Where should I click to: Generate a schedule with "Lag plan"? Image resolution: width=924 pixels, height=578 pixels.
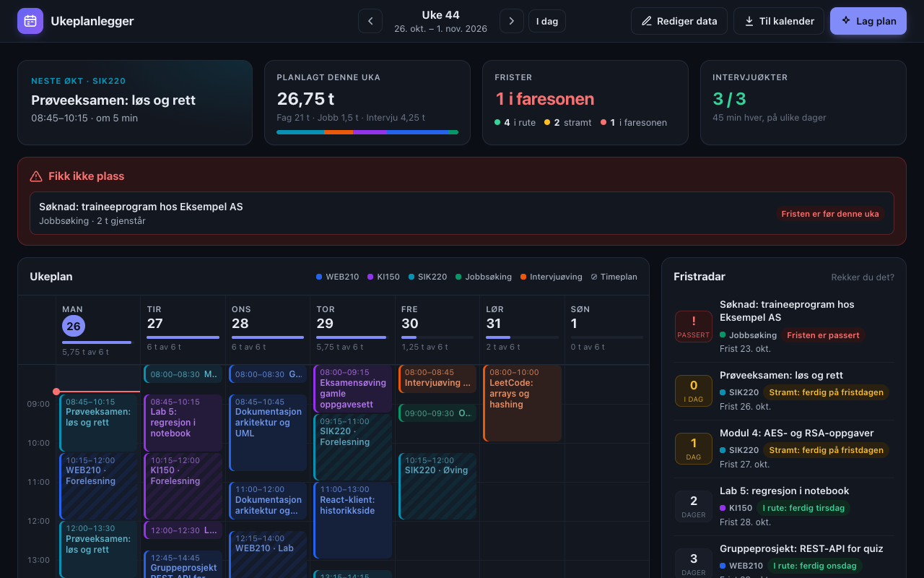[x=868, y=21]
